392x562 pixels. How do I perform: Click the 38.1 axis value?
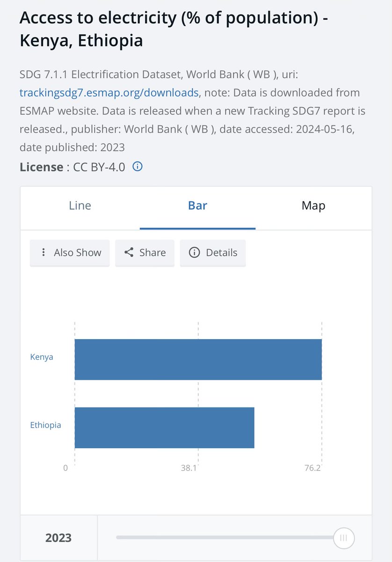tap(189, 468)
